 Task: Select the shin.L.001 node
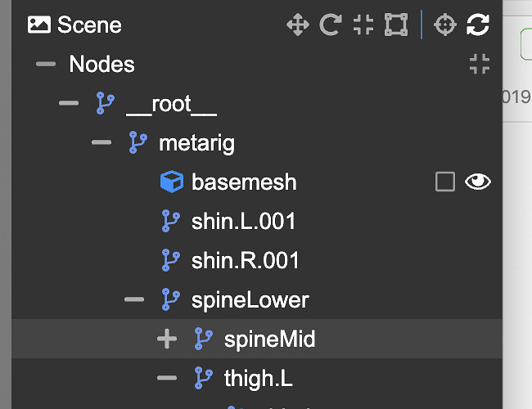tap(243, 221)
